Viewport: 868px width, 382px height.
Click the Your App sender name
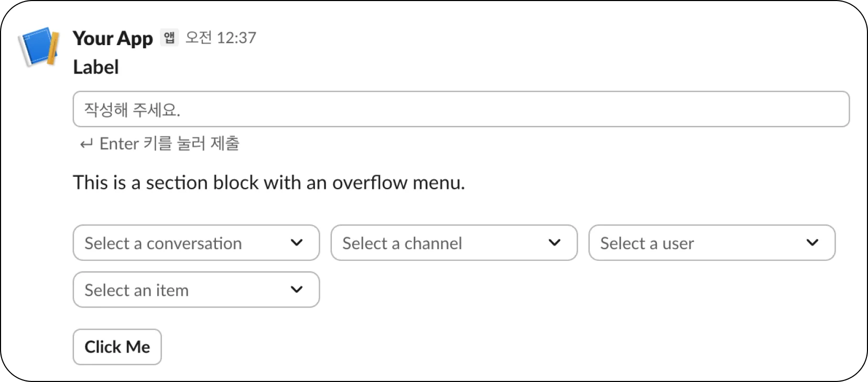point(113,38)
